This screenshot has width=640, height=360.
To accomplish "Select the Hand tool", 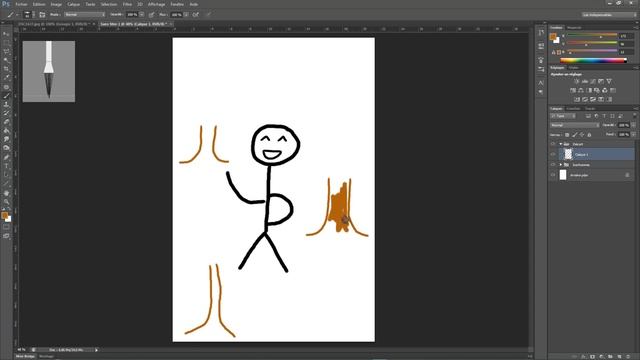I will 6,193.
